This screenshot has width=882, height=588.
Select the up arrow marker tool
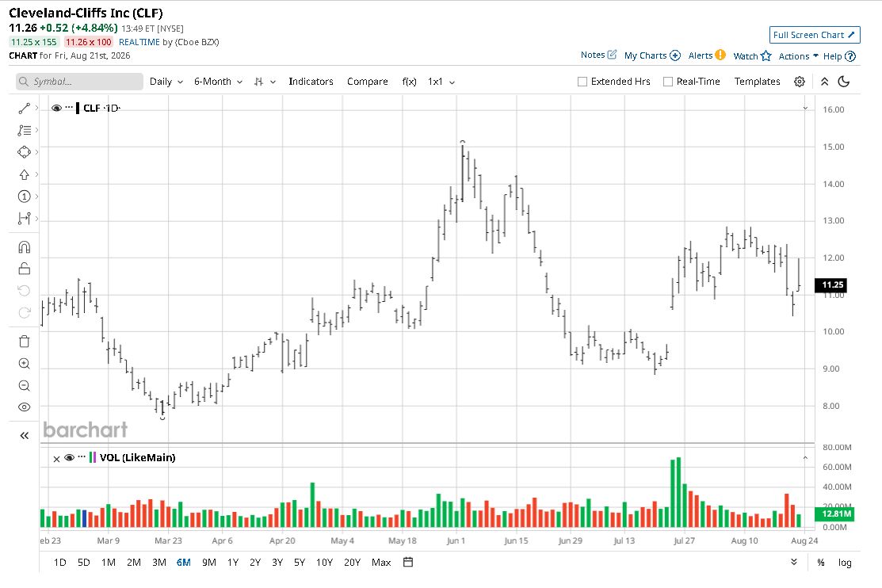pyautogui.click(x=25, y=174)
